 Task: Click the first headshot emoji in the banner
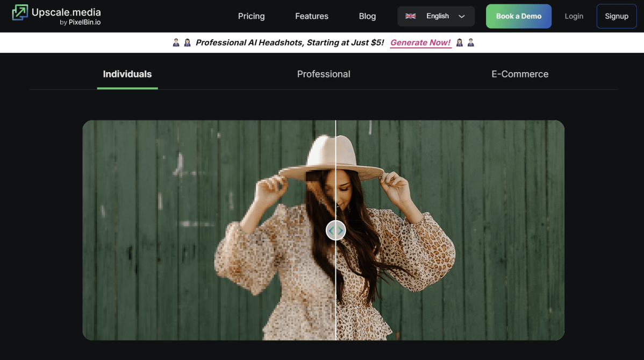[176, 43]
